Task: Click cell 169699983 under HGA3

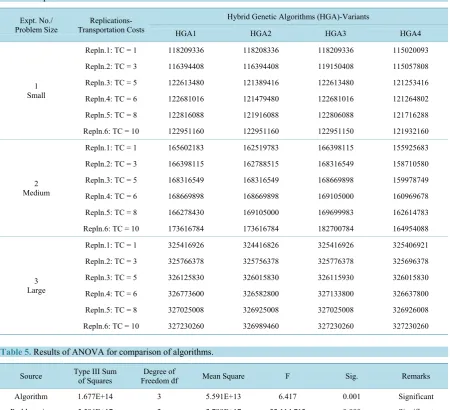Action: pyautogui.click(x=335, y=212)
